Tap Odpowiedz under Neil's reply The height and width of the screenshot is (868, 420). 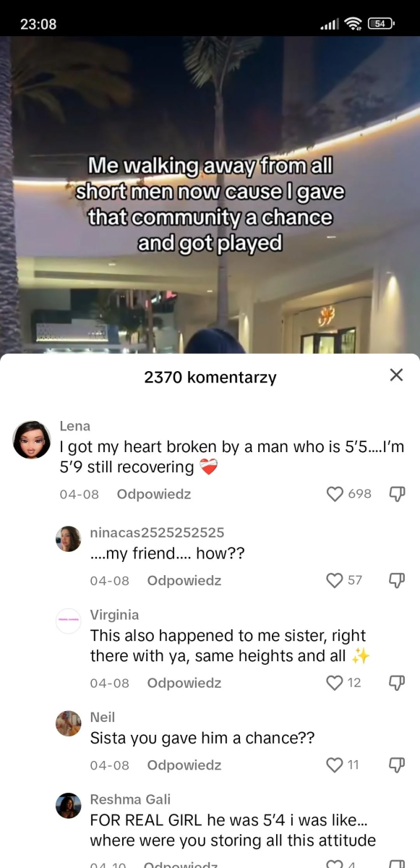184,765
